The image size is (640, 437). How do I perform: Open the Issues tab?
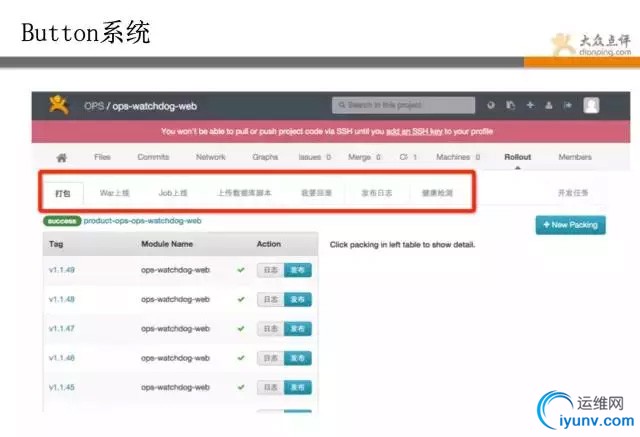point(315,157)
